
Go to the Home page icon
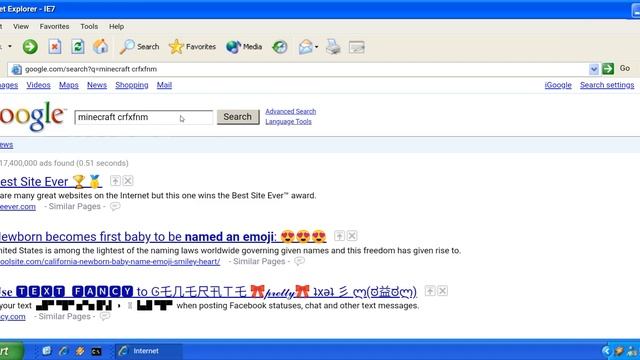click(x=100, y=47)
